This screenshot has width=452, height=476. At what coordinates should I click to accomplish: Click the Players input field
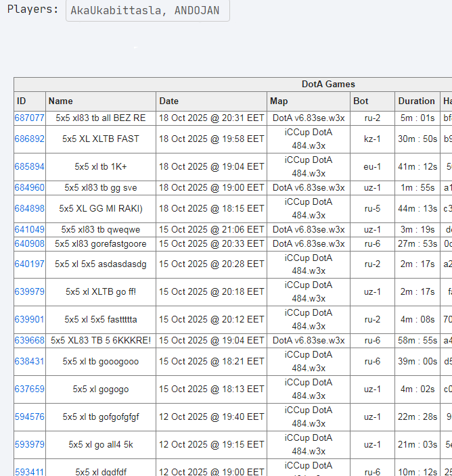point(148,10)
